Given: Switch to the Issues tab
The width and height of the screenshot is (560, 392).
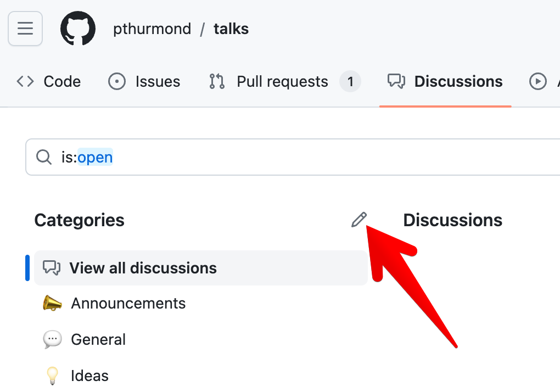Looking at the screenshot, I should (x=158, y=81).
